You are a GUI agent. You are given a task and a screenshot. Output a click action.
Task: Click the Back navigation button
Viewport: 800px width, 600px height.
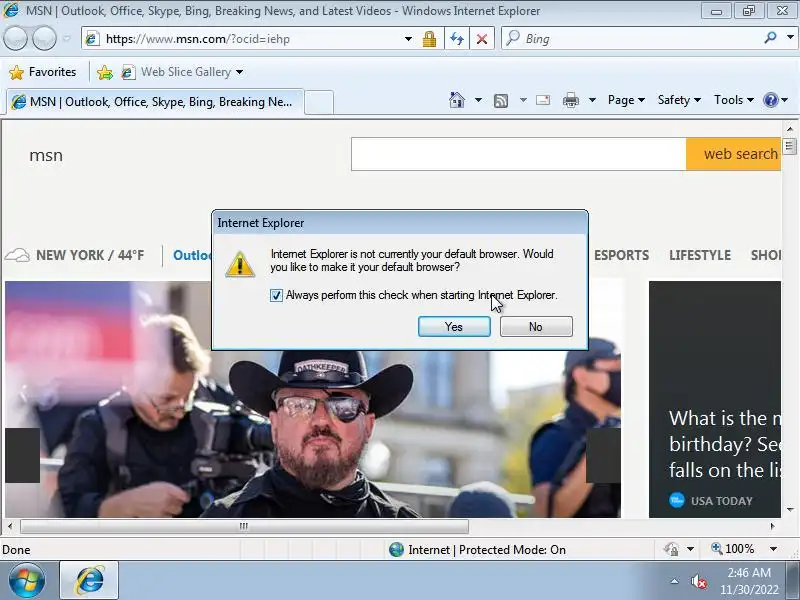15,38
